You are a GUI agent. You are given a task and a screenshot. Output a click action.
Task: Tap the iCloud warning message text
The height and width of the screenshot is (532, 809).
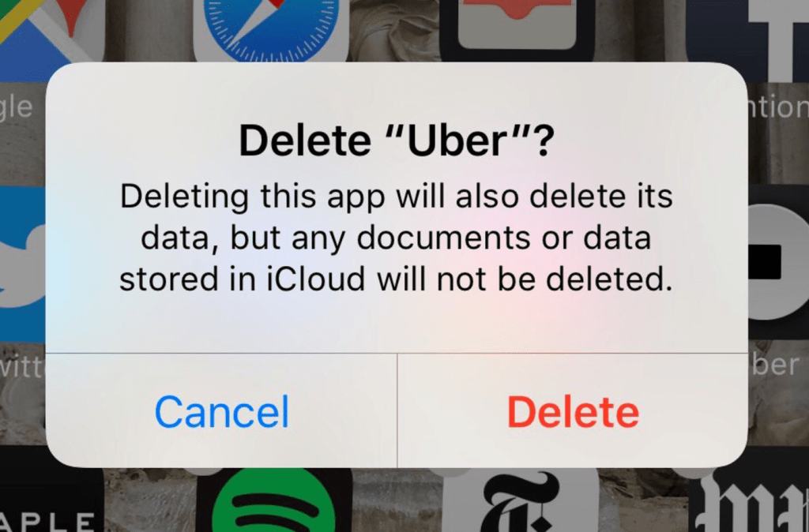coord(397,237)
